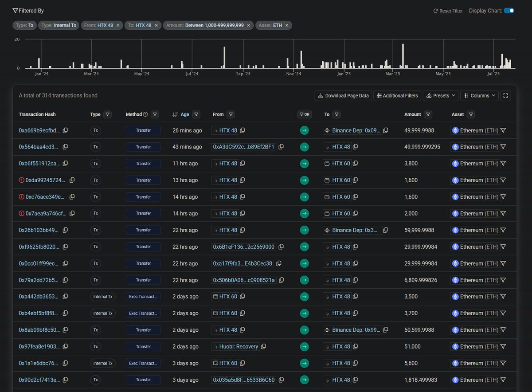
Task: Open Type column filter
Action: [107, 114]
